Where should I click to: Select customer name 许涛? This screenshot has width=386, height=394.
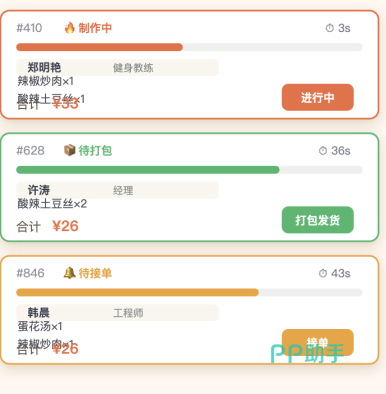click(x=39, y=190)
